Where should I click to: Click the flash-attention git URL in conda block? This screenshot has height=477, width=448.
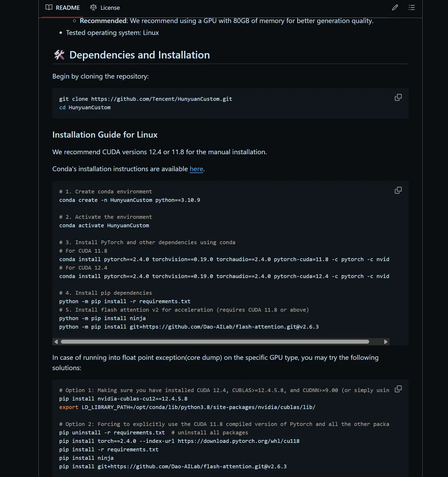224,327
